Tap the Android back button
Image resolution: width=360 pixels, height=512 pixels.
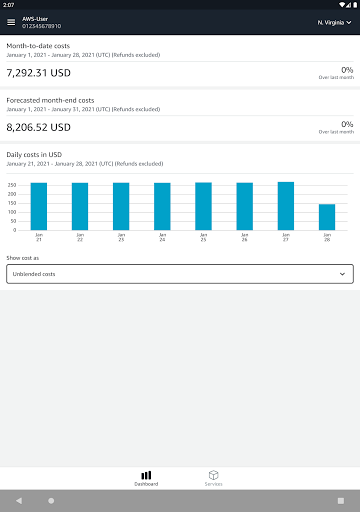19,501
